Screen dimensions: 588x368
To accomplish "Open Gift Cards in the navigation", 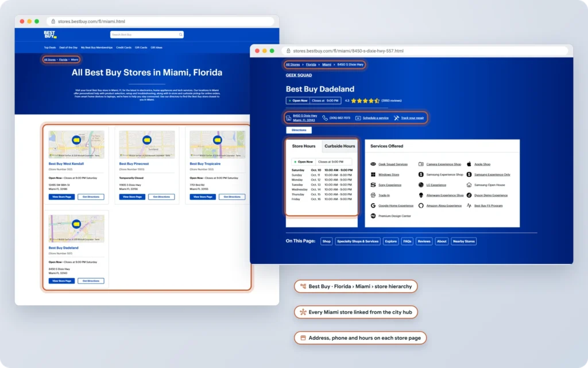I will pos(141,48).
